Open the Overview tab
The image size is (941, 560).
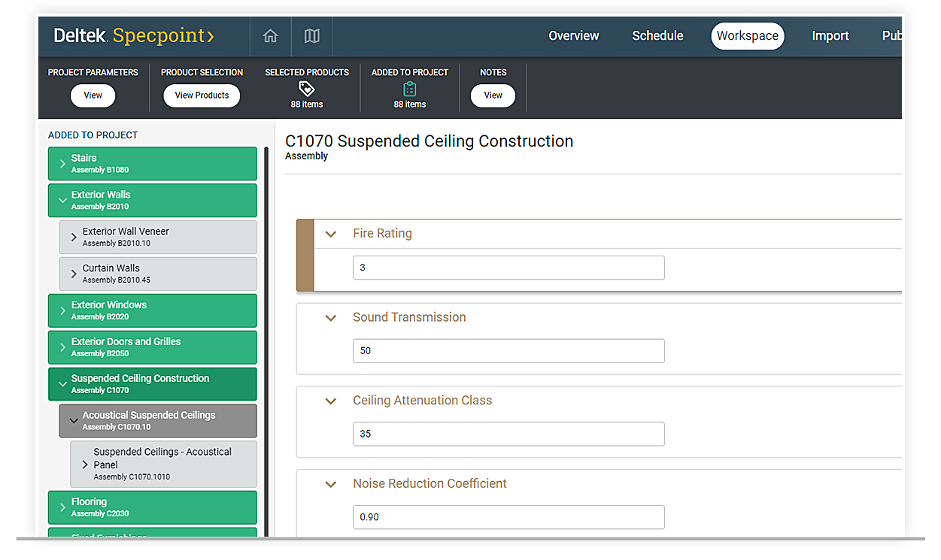[573, 35]
